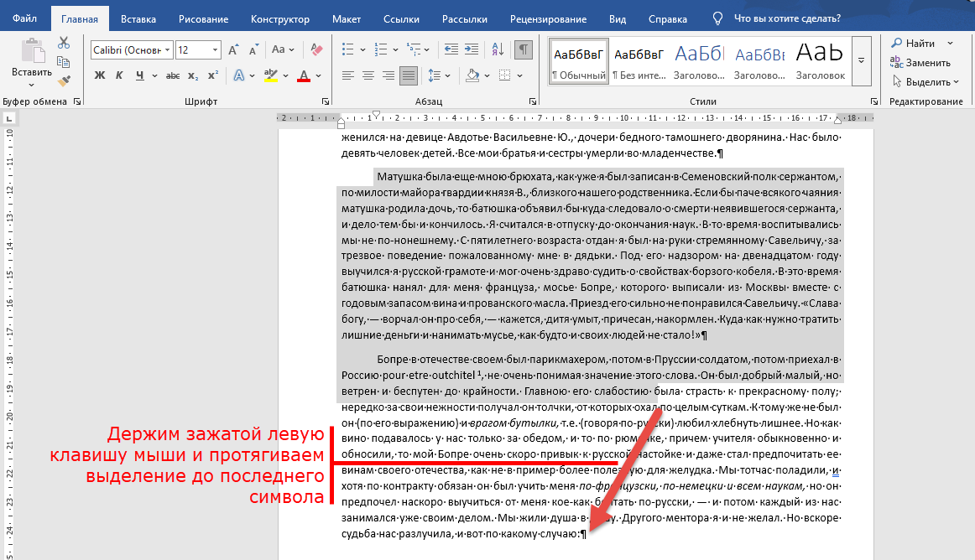The height and width of the screenshot is (560, 975).
Task: Select the Заголовок 1 style thumbnail
Action: (x=699, y=61)
